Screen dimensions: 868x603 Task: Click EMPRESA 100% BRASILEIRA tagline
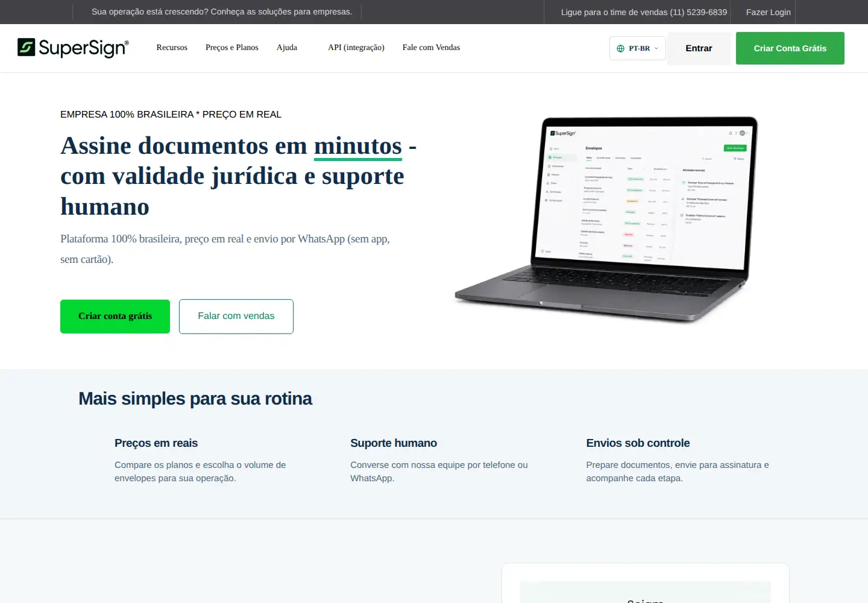click(x=171, y=115)
